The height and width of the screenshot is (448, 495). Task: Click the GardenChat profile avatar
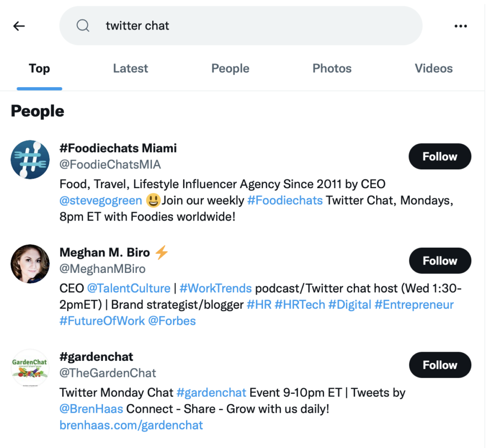(30, 368)
